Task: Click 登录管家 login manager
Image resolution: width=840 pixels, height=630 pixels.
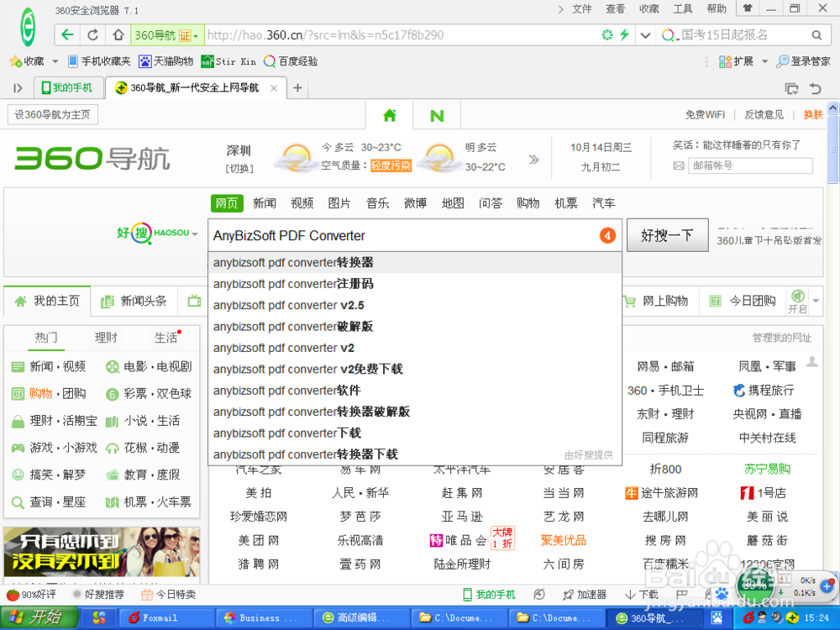Action: (x=804, y=61)
